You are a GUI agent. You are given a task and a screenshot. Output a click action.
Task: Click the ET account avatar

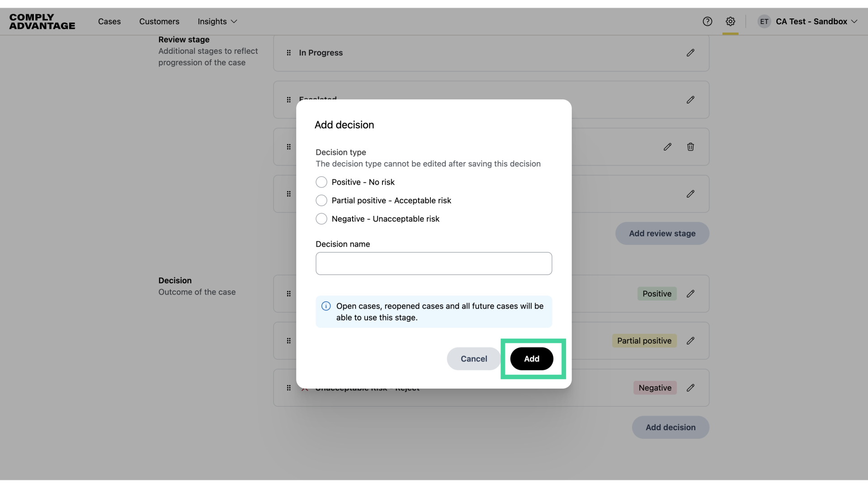764,21
